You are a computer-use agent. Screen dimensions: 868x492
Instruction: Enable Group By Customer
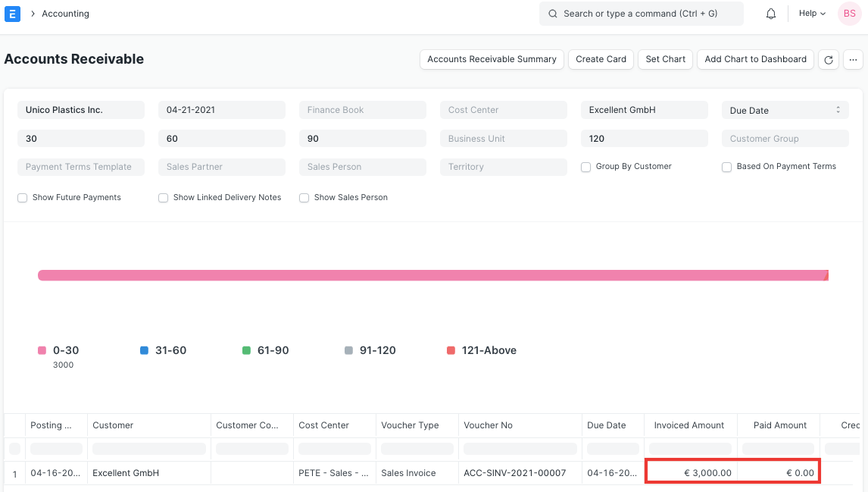(x=585, y=166)
